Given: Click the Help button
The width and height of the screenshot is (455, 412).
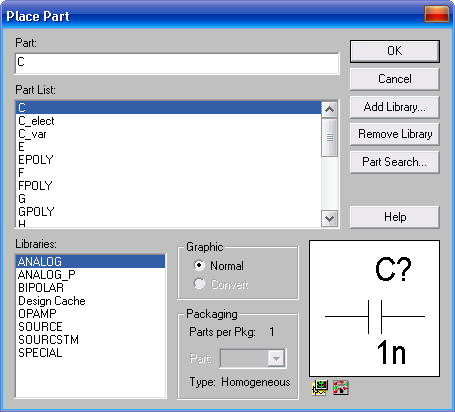Looking at the screenshot, I should tap(395, 217).
